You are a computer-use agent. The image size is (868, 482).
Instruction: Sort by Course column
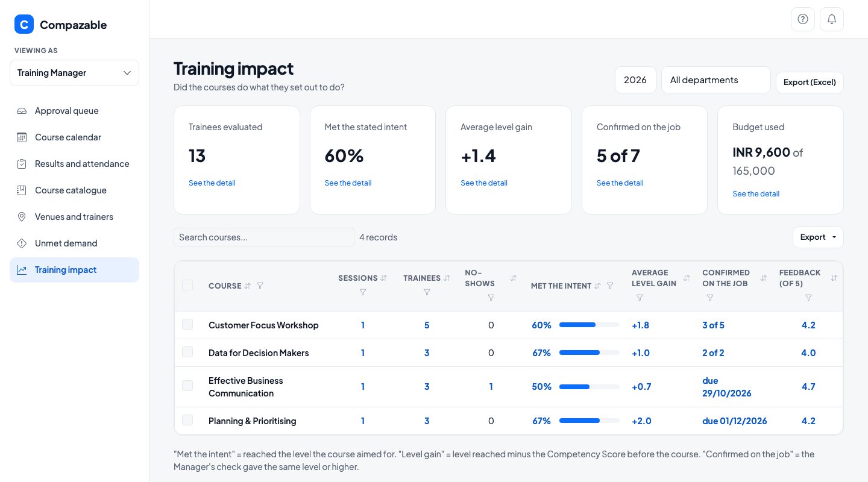[x=247, y=286]
